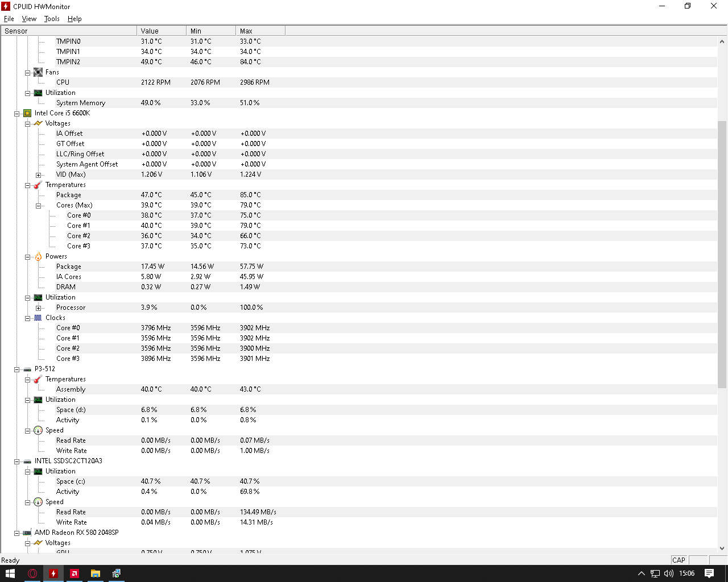
Task: Expand the VID (Max) node
Action: coord(38,175)
